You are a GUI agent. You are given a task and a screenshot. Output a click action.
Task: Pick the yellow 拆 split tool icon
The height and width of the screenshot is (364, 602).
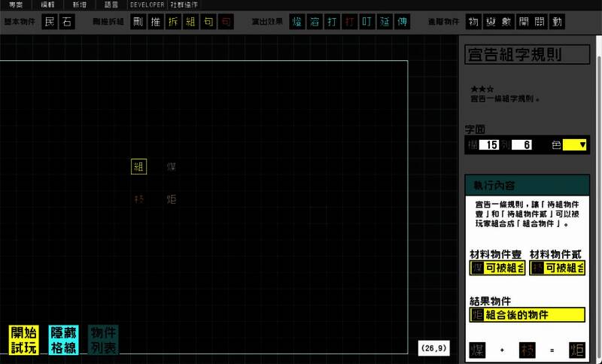[x=174, y=22]
